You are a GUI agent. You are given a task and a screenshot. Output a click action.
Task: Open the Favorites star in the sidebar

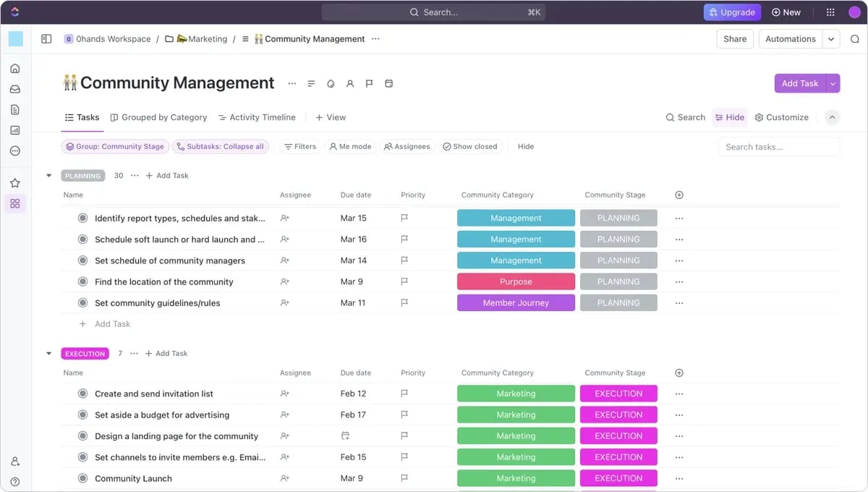pos(14,182)
